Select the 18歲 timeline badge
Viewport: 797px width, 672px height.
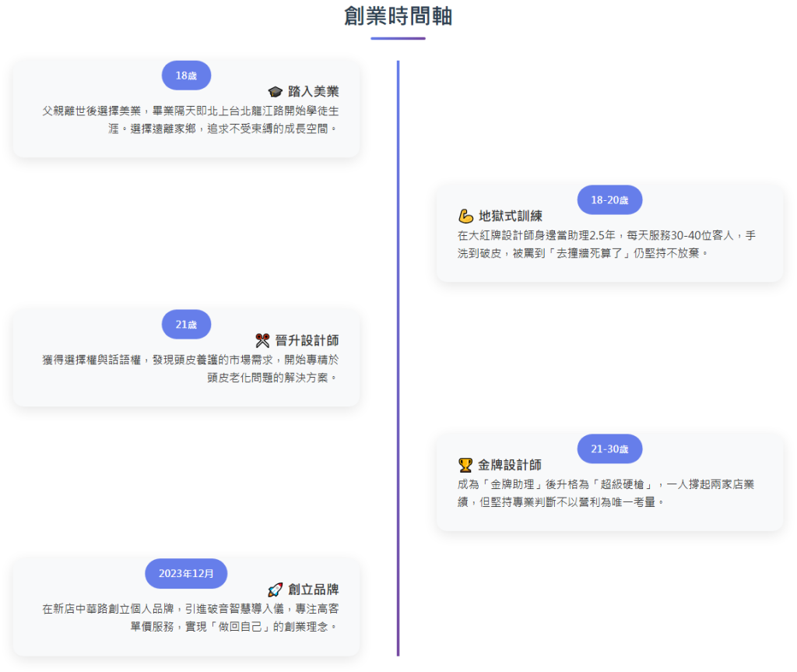[186, 76]
